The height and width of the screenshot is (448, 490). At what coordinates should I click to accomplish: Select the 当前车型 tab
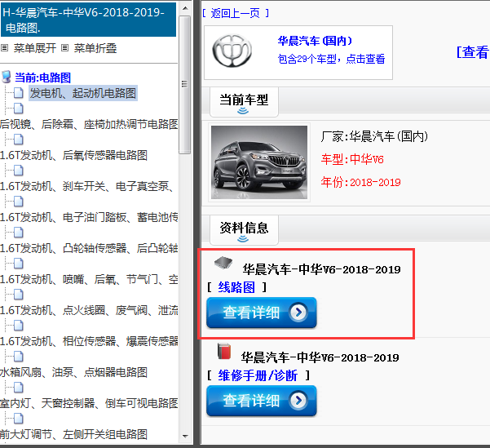click(x=244, y=102)
